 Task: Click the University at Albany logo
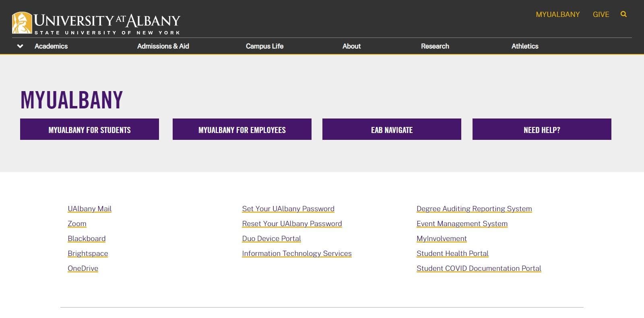pyautogui.click(x=96, y=23)
